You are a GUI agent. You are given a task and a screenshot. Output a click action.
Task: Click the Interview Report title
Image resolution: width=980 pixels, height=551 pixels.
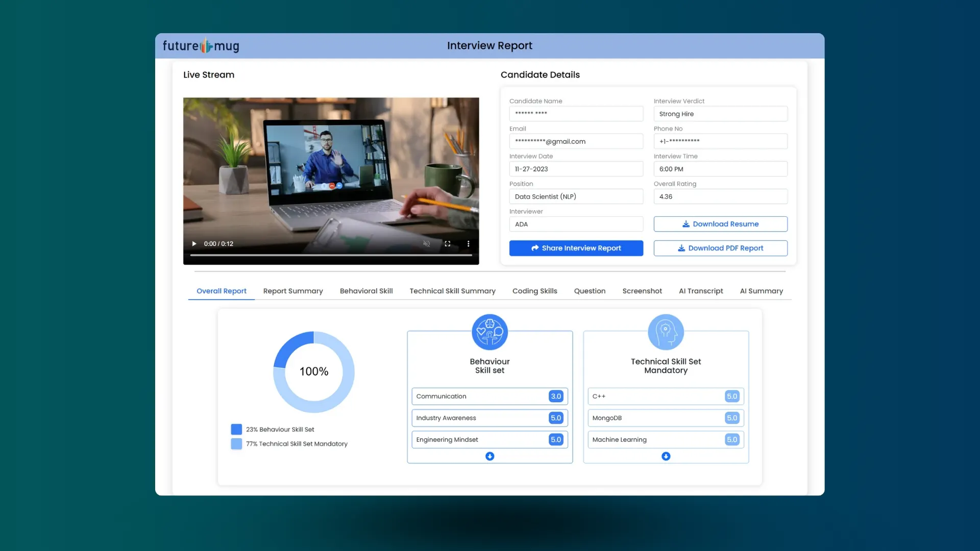point(489,46)
